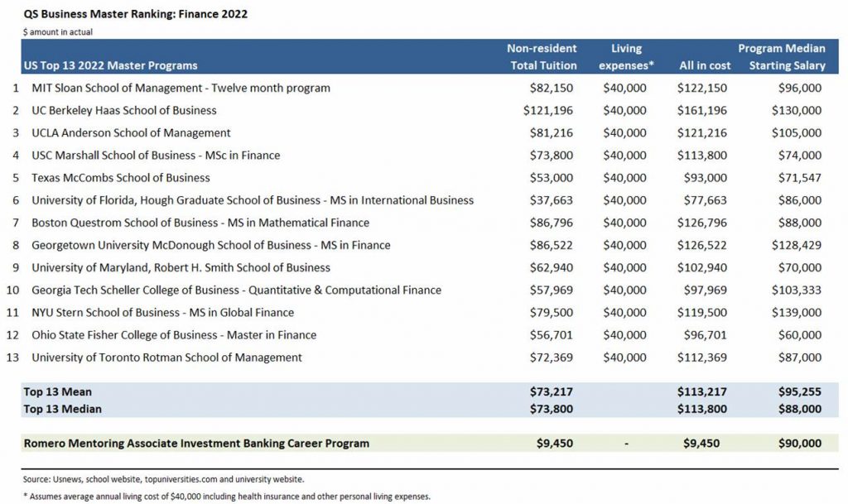Click MIT Sloan starting salary $96,000
This screenshot has height=504, width=848.
tap(800, 88)
